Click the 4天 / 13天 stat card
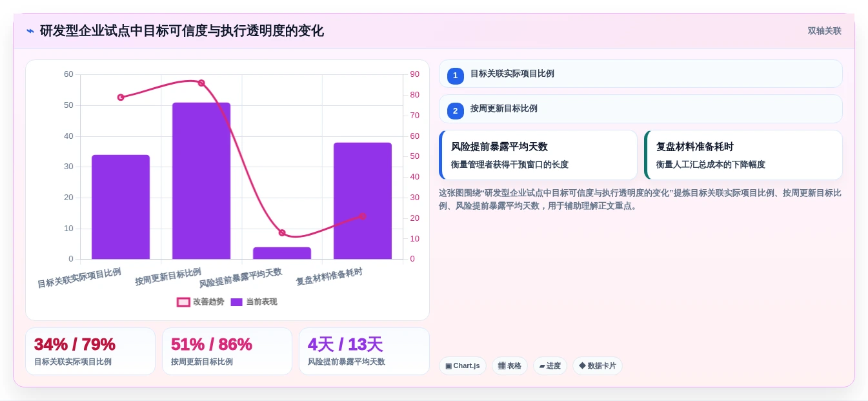Image resolution: width=868 pixels, height=401 pixels. [364, 351]
